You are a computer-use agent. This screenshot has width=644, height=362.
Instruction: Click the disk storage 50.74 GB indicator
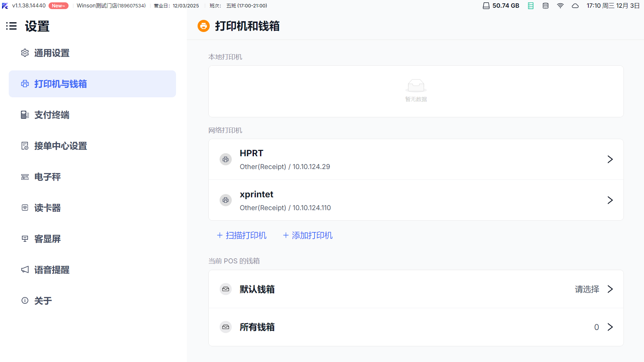point(501,6)
